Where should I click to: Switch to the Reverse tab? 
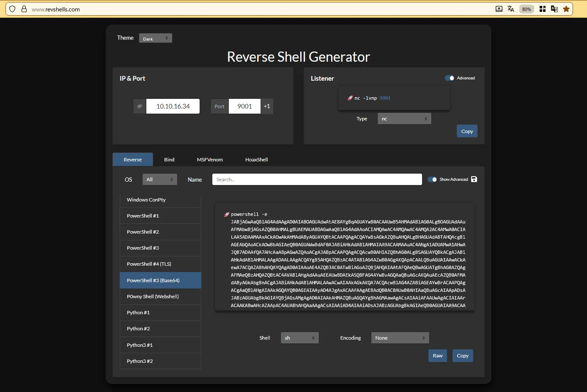pyautogui.click(x=133, y=160)
